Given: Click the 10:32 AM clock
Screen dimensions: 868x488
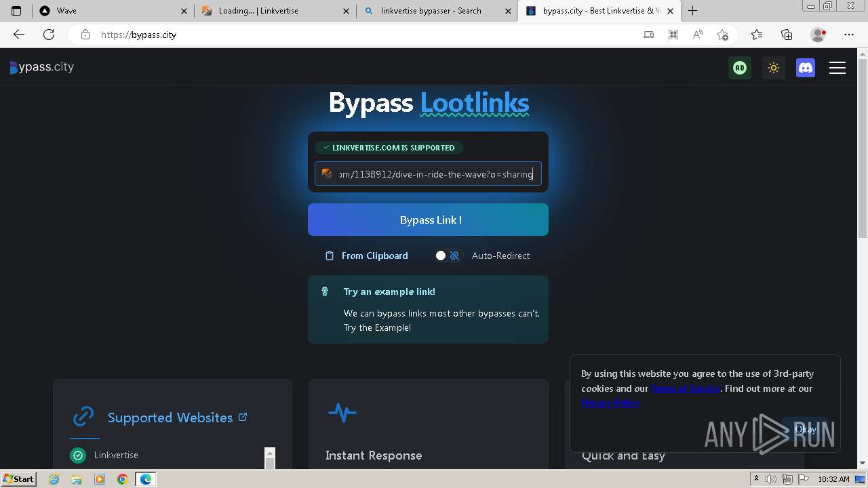Looking at the screenshot, I should (833, 479).
